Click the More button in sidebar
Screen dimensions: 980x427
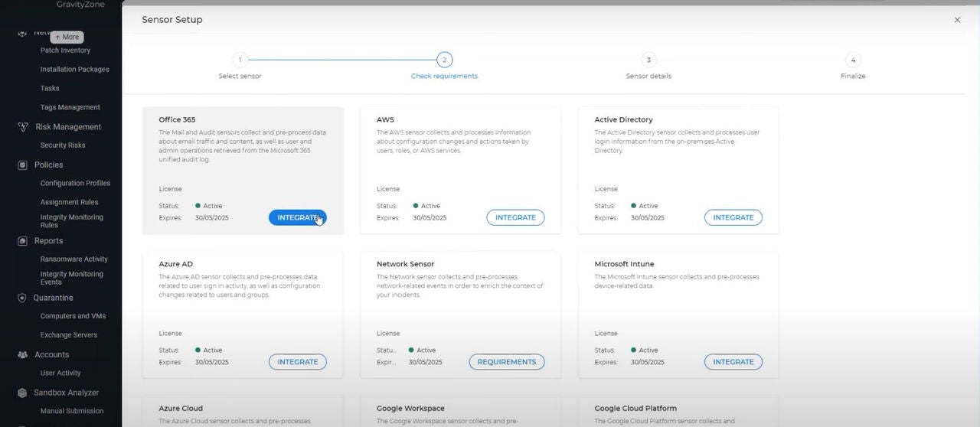[67, 37]
